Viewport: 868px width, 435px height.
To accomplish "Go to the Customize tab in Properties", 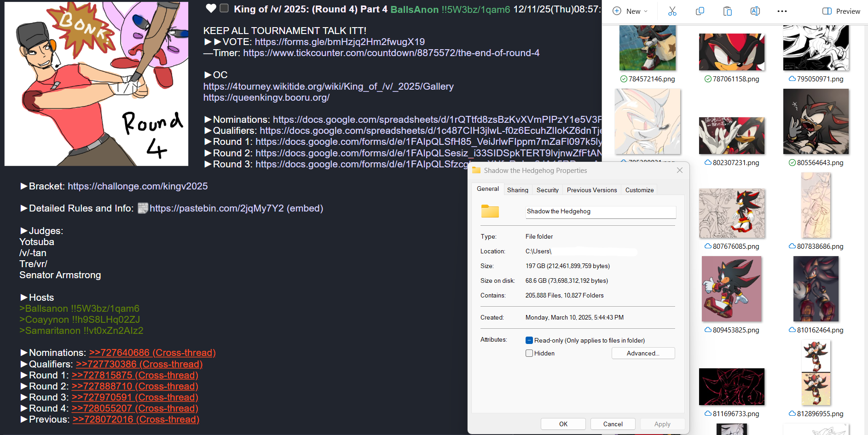I will (640, 190).
